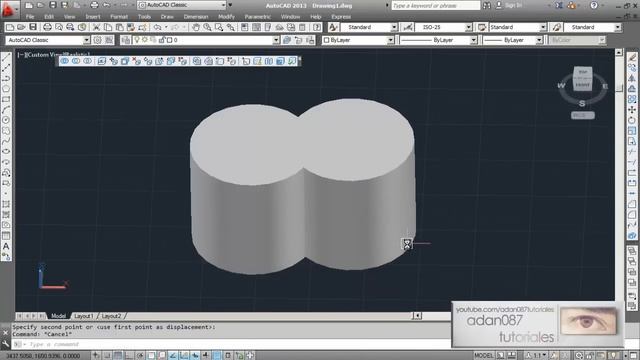Click the Workspace Settings gear icon
The width and height of the screenshot is (640, 360).
tap(98, 40)
